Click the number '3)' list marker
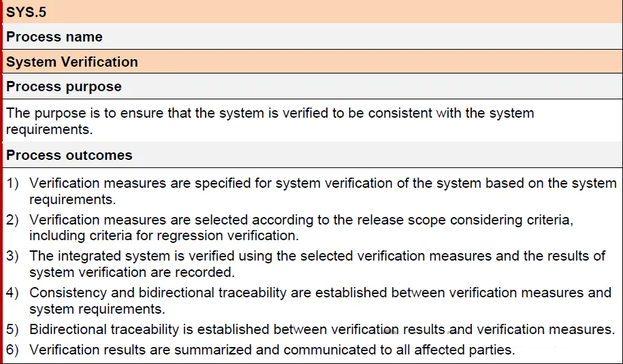The height and width of the screenshot is (364, 623). pyautogui.click(x=12, y=256)
